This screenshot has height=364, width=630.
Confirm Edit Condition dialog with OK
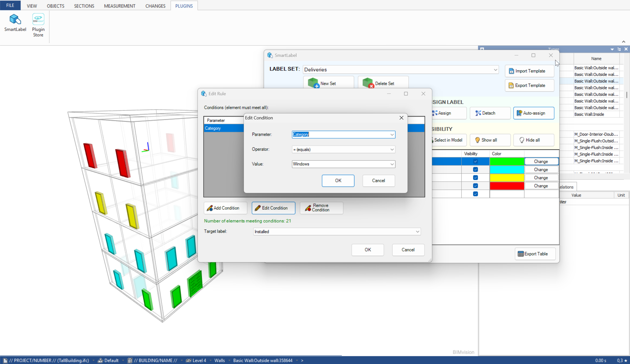point(338,180)
